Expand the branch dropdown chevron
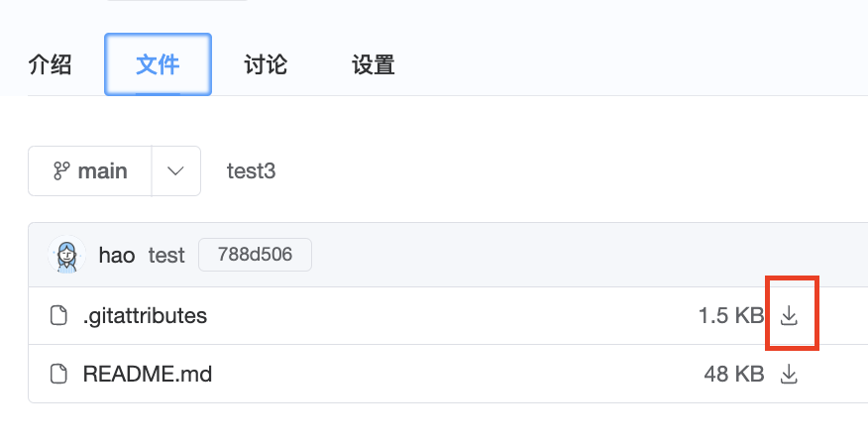 [176, 171]
